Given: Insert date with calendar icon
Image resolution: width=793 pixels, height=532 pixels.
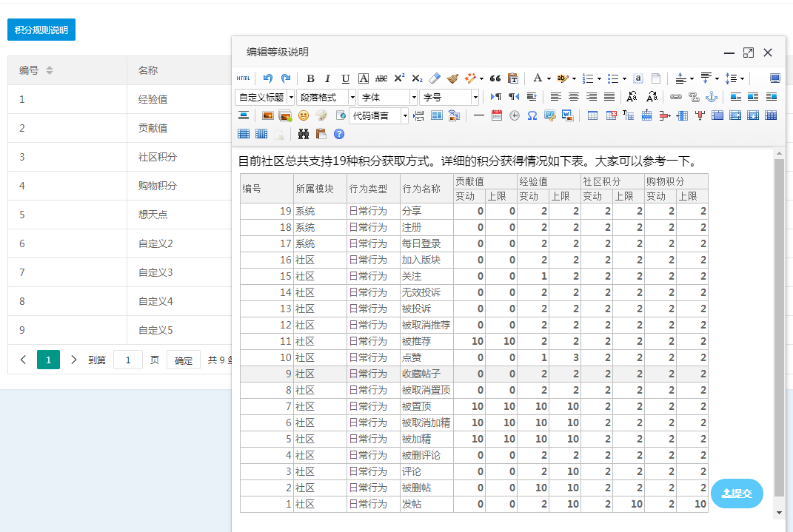Looking at the screenshot, I should pyautogui.click(x=497, y=115).
